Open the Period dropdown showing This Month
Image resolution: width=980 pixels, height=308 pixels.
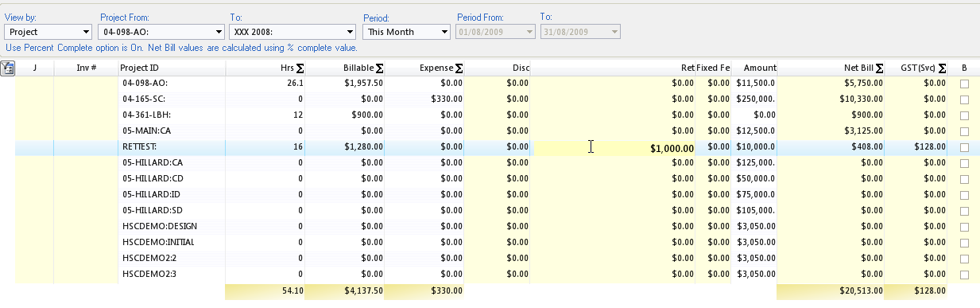click(x=406, y=32)
